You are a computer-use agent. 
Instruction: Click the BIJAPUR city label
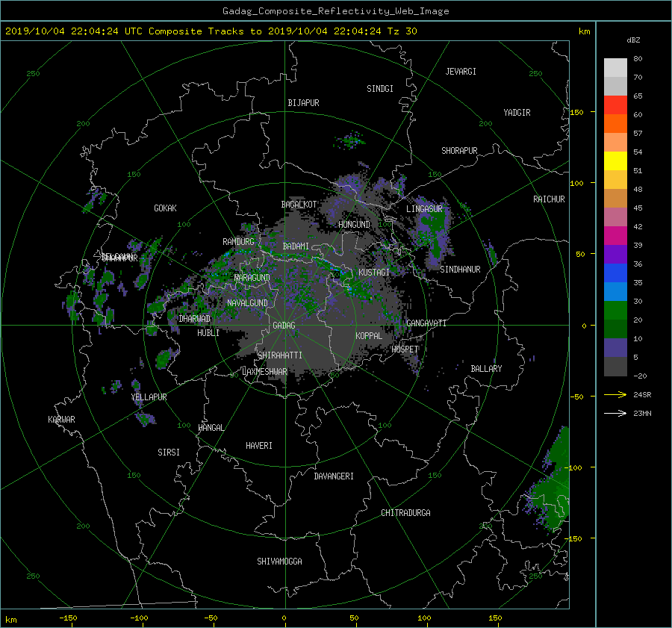tap(303, 103)
